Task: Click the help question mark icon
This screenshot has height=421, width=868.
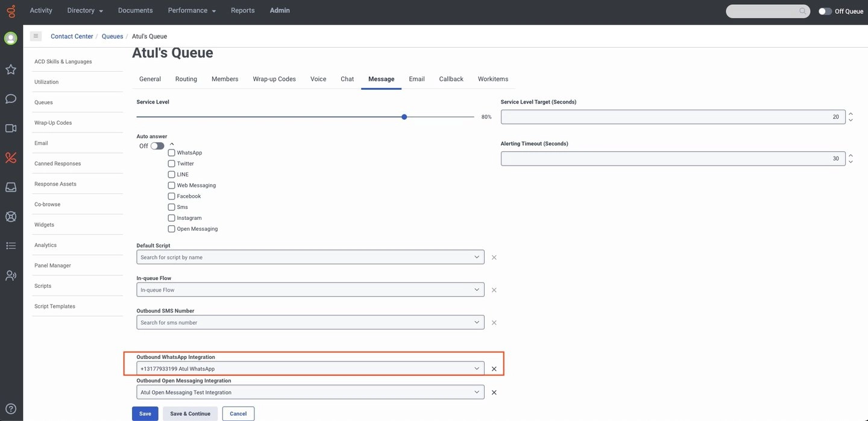Action: pyautogui.click(x=11, y=408)
